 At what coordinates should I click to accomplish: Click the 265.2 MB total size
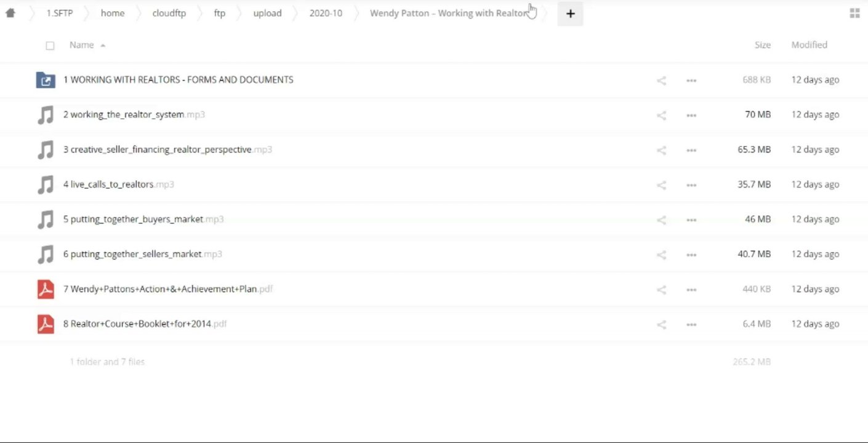tap(752, 362)
